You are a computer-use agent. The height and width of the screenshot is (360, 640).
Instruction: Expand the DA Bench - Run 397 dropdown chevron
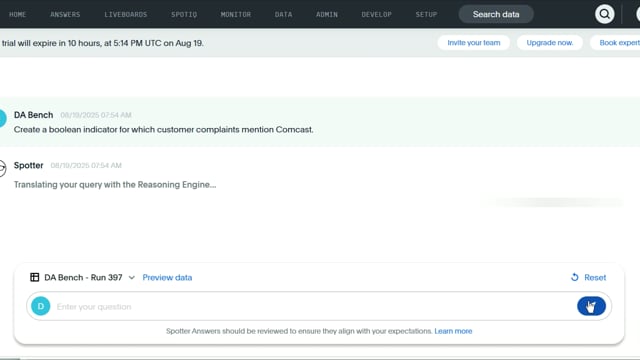click(131, 278)
